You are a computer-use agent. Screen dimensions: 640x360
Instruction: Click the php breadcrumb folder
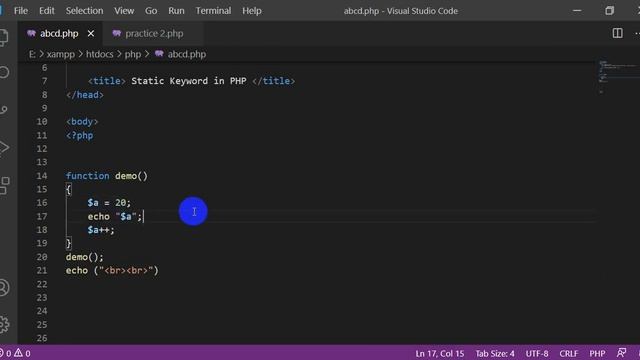(133, 54)
